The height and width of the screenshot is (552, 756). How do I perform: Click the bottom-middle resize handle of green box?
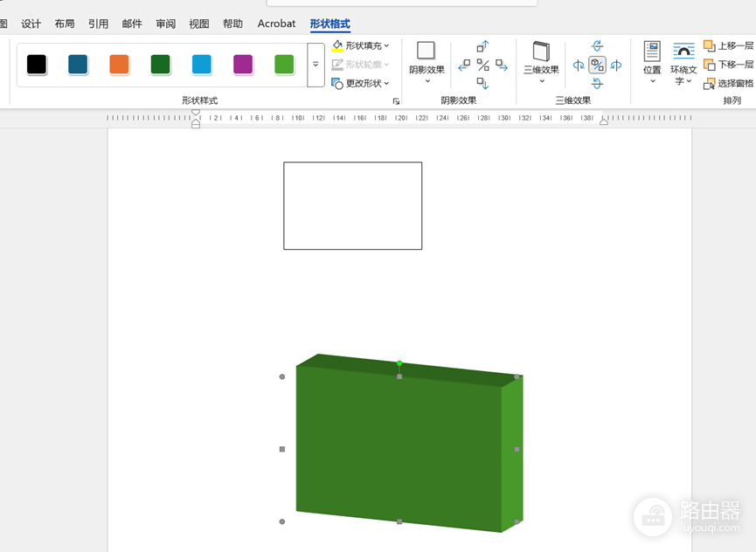point(399,521)
